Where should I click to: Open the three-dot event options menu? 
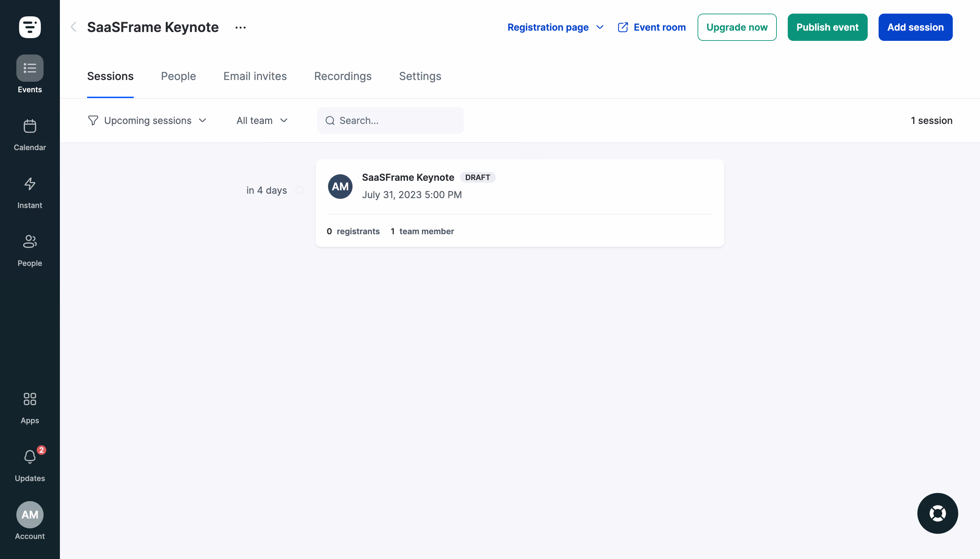click(x=241, y=27)
